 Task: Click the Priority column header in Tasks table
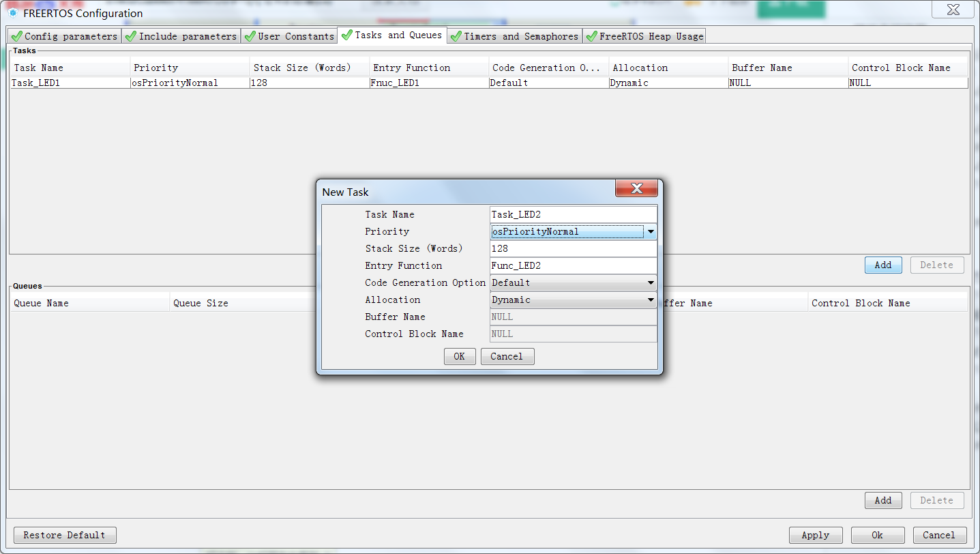[x=190, y=68]
